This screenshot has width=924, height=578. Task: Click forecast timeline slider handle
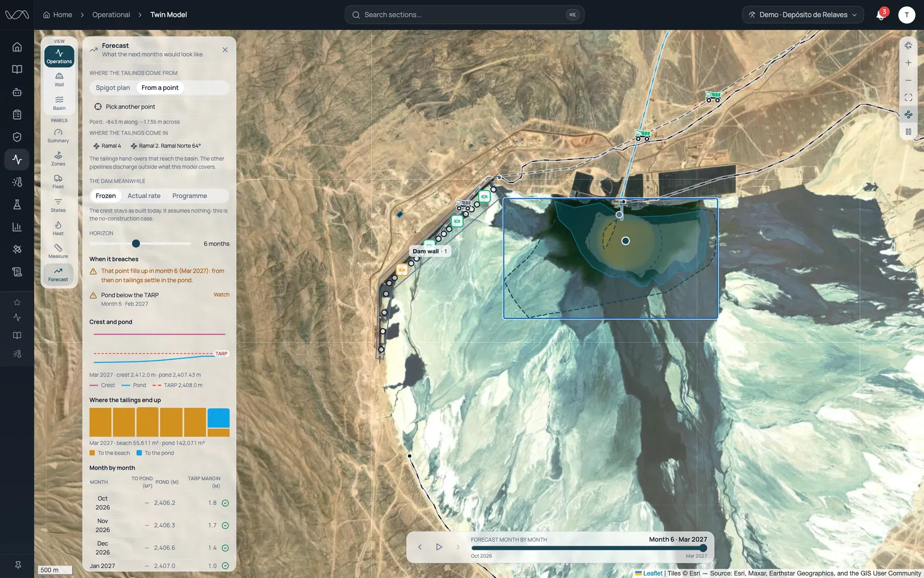click(x=703, y=548)
